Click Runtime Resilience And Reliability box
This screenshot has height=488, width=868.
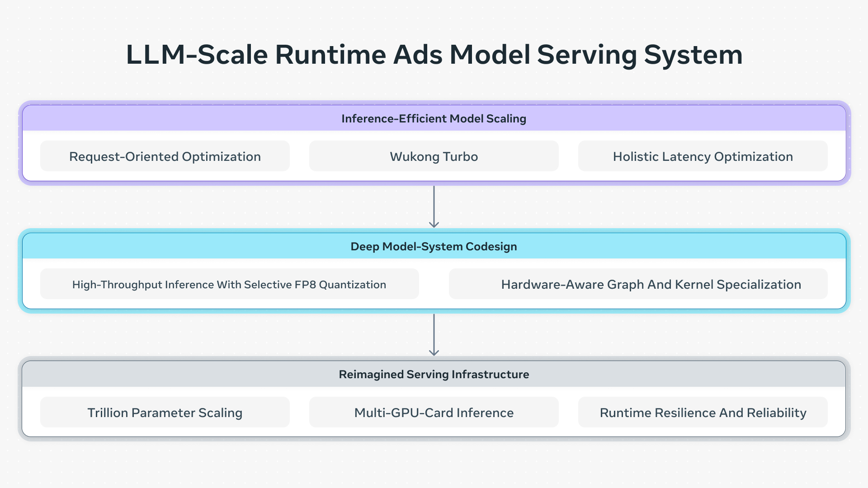[x=703, y=413]
